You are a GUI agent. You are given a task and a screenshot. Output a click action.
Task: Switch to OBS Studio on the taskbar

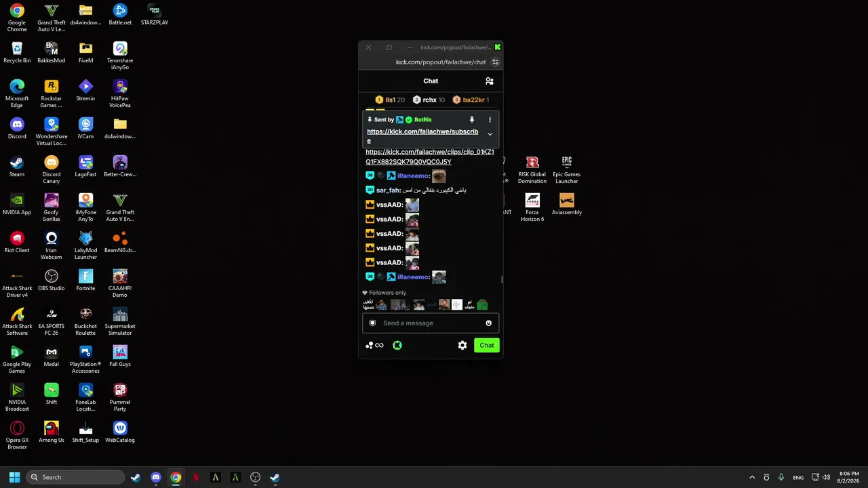[255, 477]
